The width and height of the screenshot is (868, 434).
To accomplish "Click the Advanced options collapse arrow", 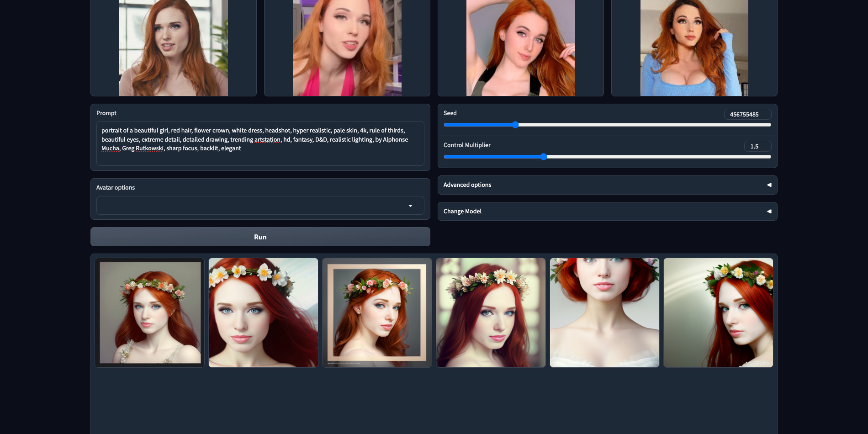I will click(x=769, y=185).
